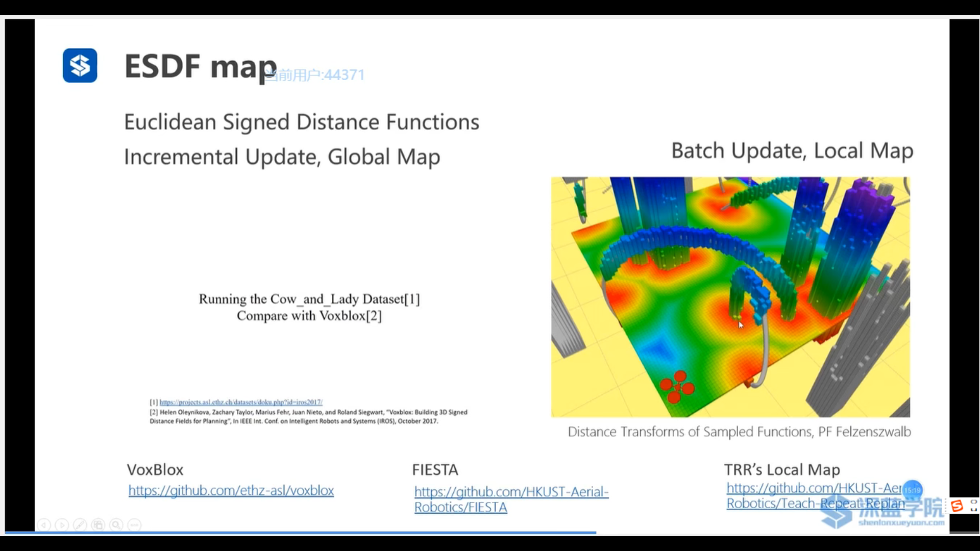
Task: Open the VoxBlox GitHub link
Action: (231, 490)
